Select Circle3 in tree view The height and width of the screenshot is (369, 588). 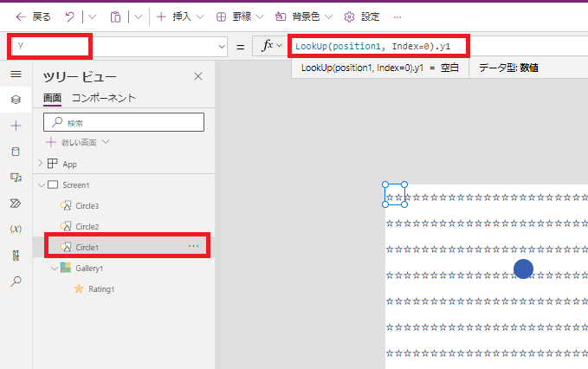pos(87,206)
